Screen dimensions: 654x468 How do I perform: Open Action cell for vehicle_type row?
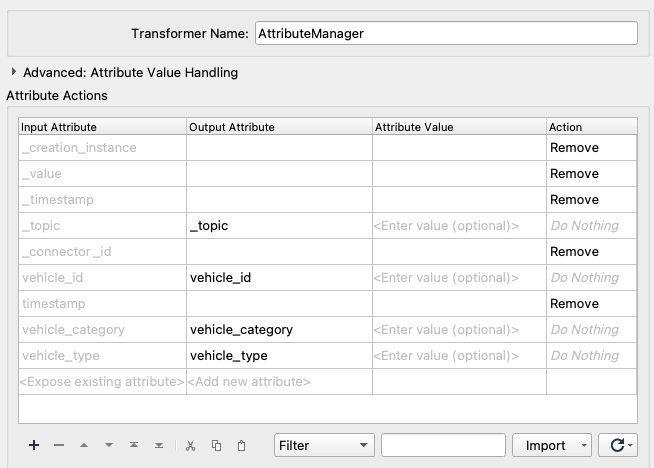pos(591,355)
